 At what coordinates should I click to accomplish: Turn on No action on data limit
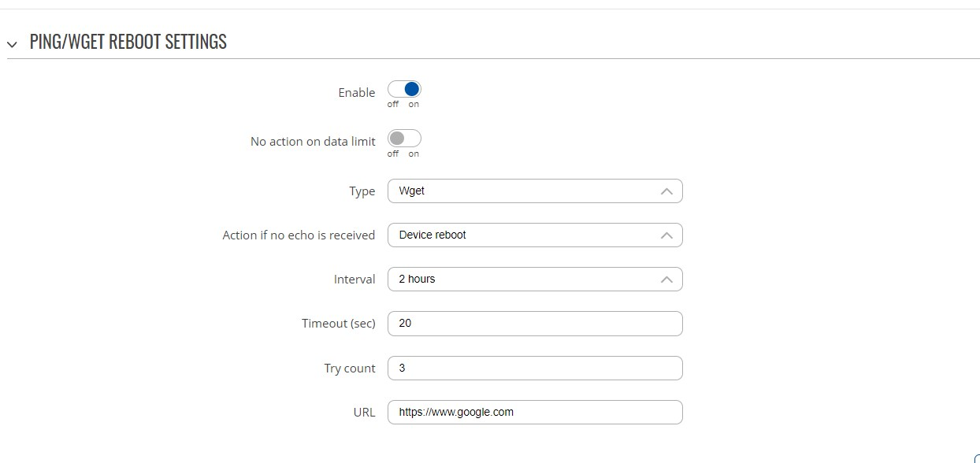click(x=404, y=139)
